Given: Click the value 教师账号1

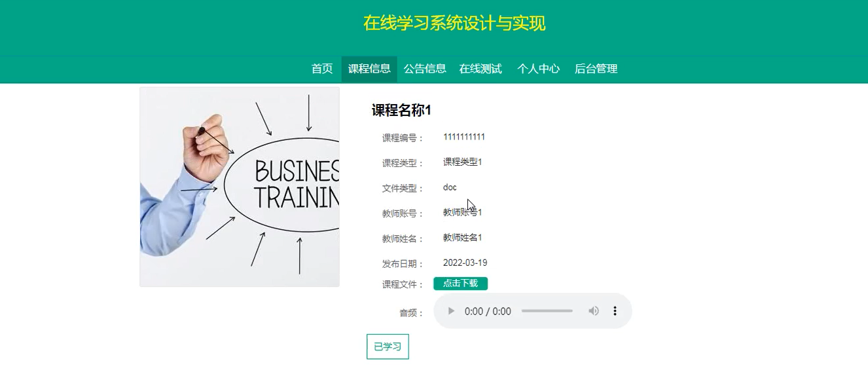Looking at the screenshot, I should tap(463, 212).
